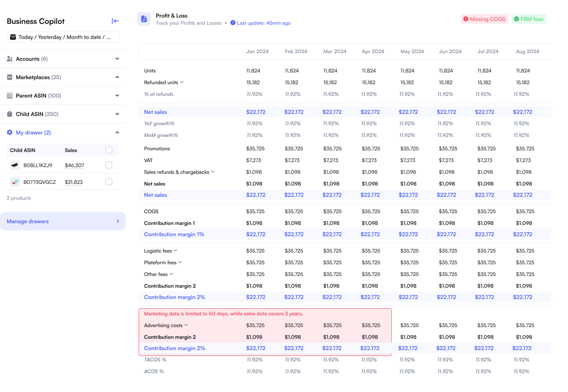Image resolution: width=568 pixels, height=392 pixels.
Task: Expand the Refunded units row
Action: 182,82
